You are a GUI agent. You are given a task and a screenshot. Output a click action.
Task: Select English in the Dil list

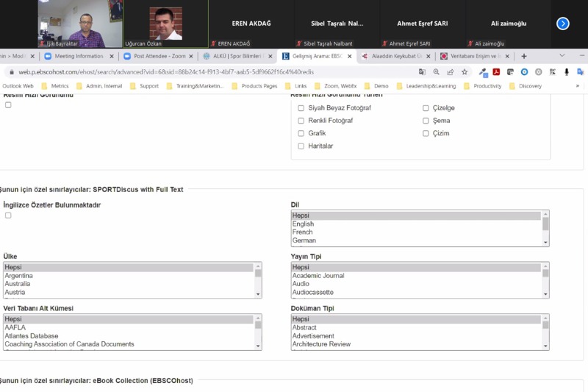(303, 224)
